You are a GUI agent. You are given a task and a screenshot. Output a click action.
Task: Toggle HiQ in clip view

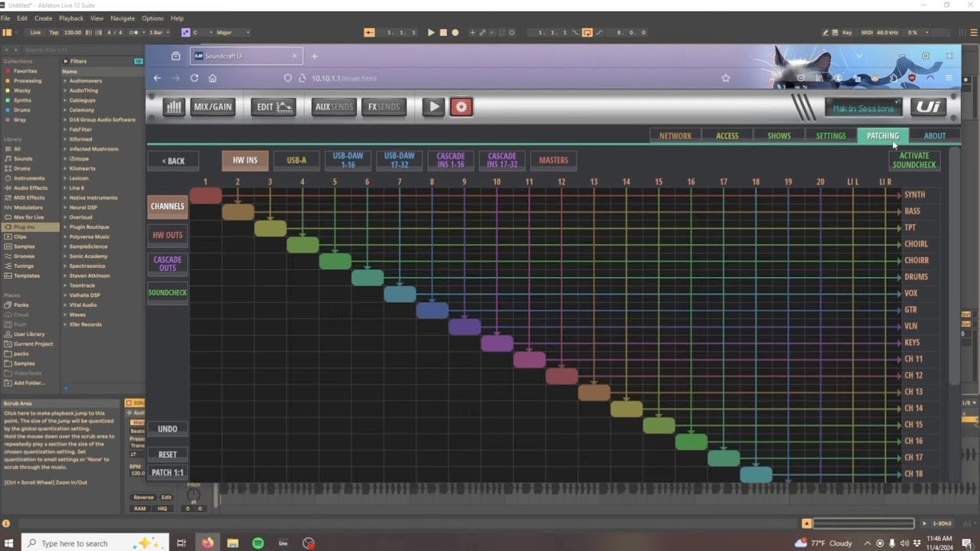click(162, 508)
